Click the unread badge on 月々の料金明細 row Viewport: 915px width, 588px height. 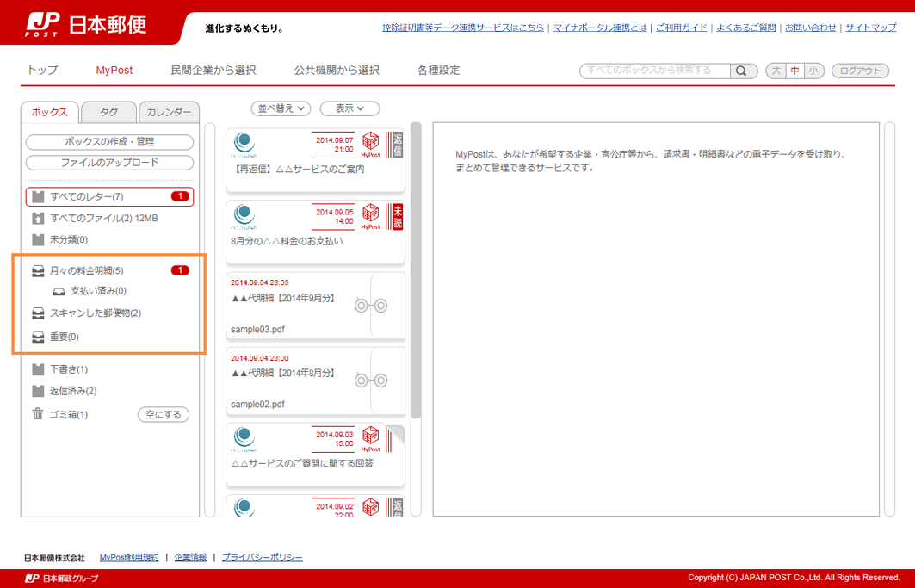180,270
